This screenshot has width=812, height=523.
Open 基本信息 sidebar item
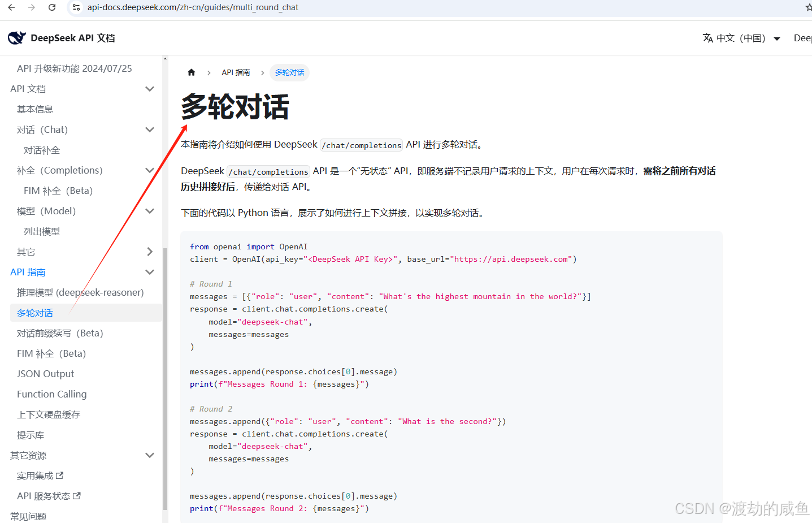pyautogui.click(x=35, y=109)
